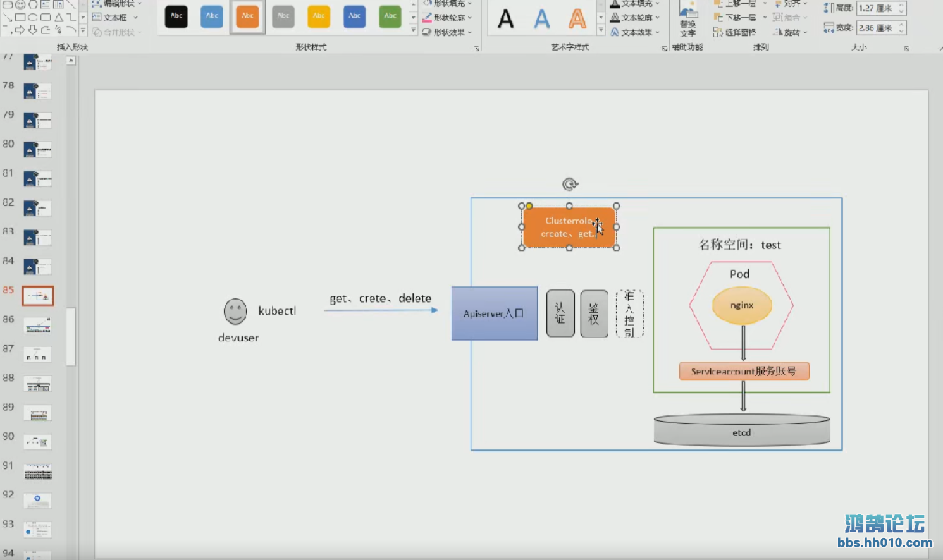Apply the green Abc shape style
This screenshot has height=560, width=943.
click(390, 16)
